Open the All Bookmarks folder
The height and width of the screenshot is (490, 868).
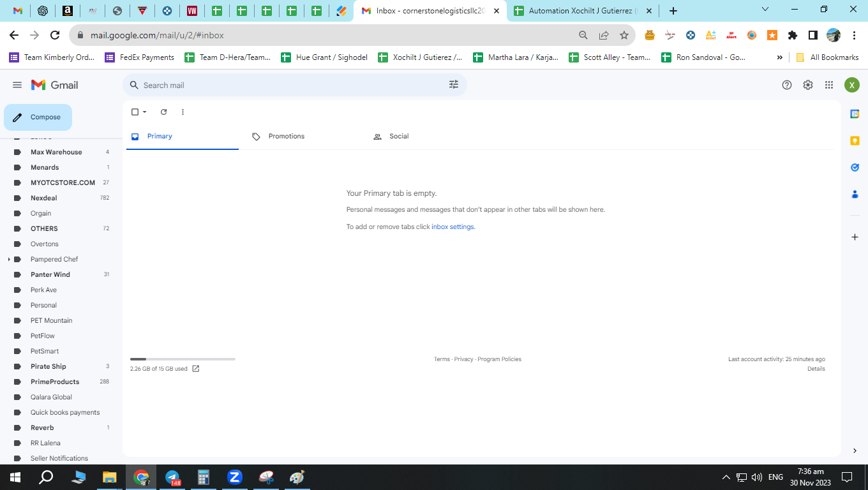pos(827,57)
